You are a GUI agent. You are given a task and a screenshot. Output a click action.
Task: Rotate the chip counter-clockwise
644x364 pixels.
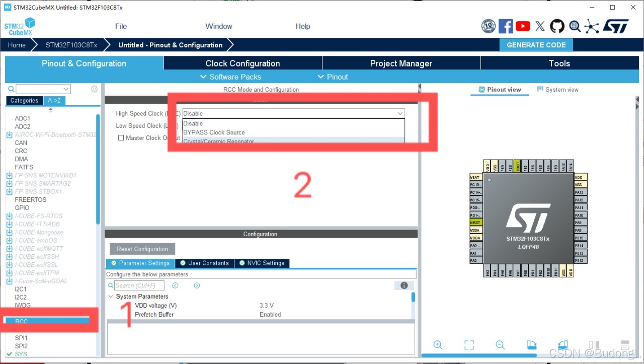coord(562,345)
